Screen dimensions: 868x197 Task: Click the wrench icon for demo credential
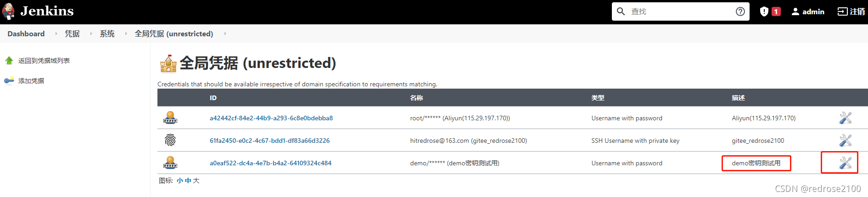tap(845, 163)
